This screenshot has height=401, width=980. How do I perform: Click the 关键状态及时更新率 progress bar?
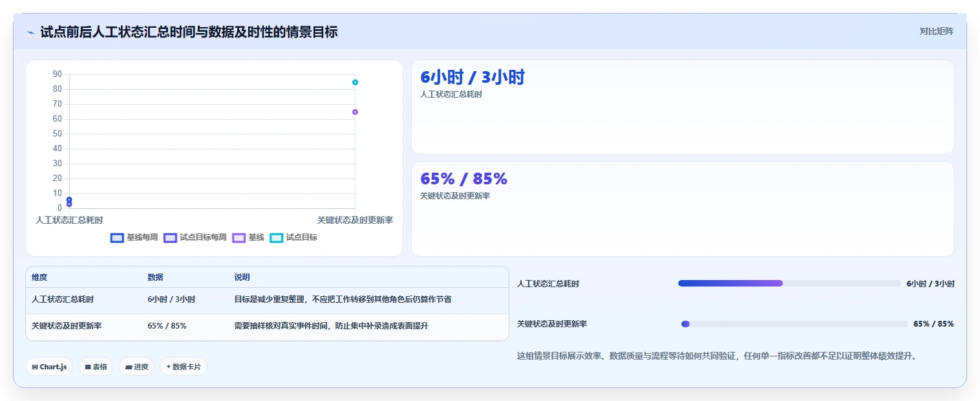[794, 324]
